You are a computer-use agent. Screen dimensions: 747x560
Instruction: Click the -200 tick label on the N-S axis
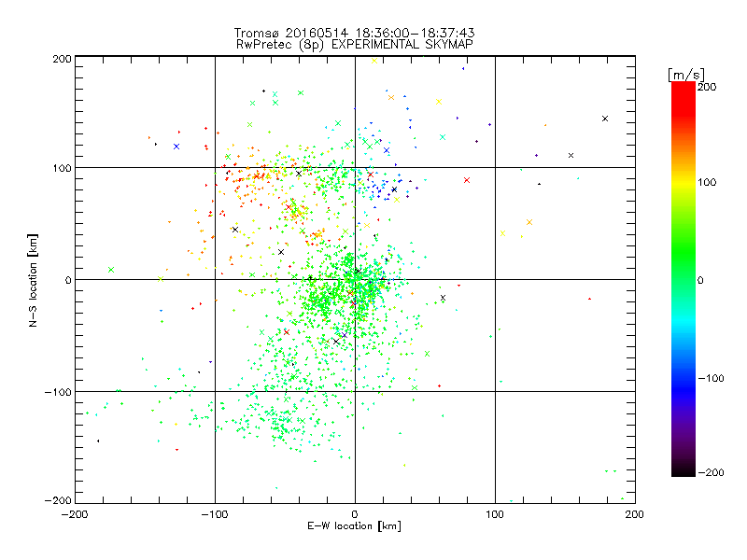click(x=58, y=500)
